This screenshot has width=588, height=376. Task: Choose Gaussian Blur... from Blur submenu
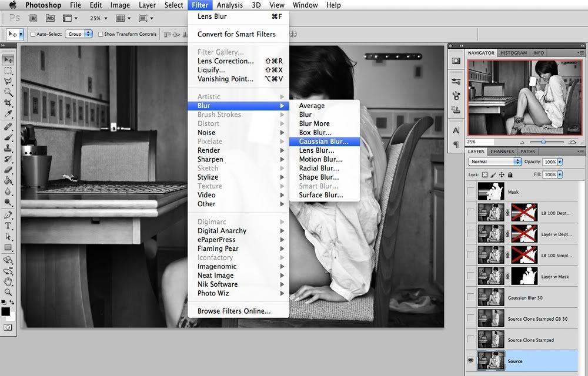pos(325,142)
